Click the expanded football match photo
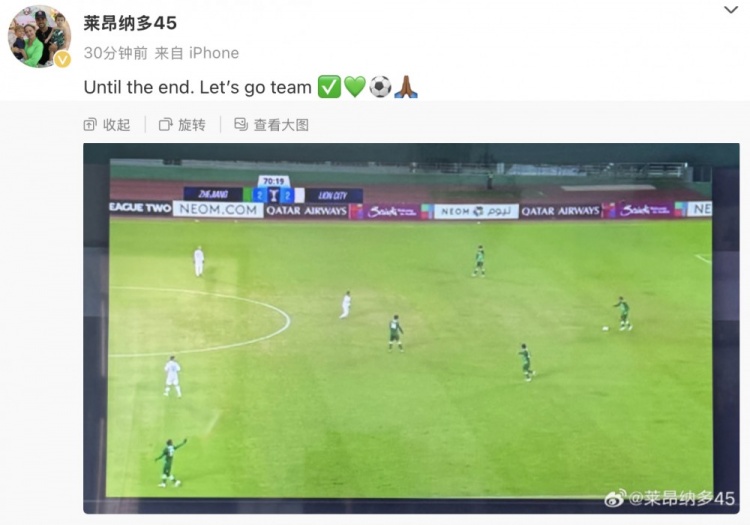The width and height of the screenshot is (750, 525). point(411,328)
